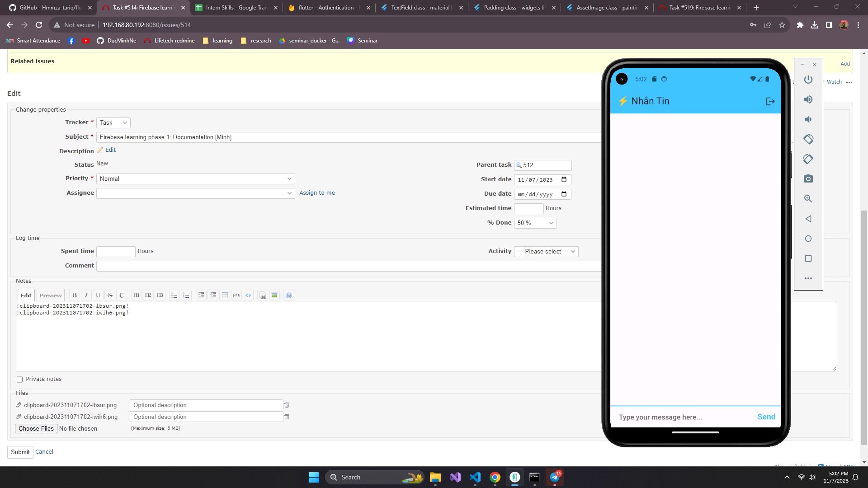The image size is (868, 488).
Task: Click the insert image toolbar icon
Action: coord(274,295)
